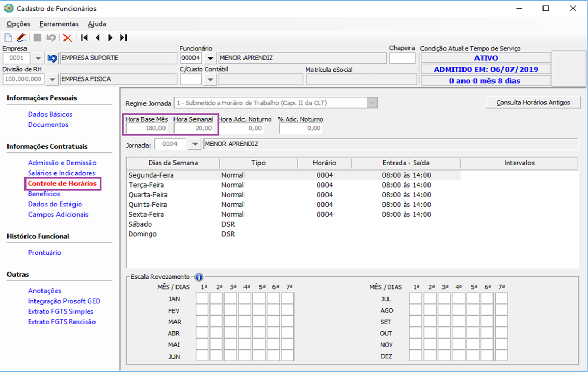Select the Sábado DSR row
The height and width of the screenshot is (372, 588).
(x=293, y=224)
